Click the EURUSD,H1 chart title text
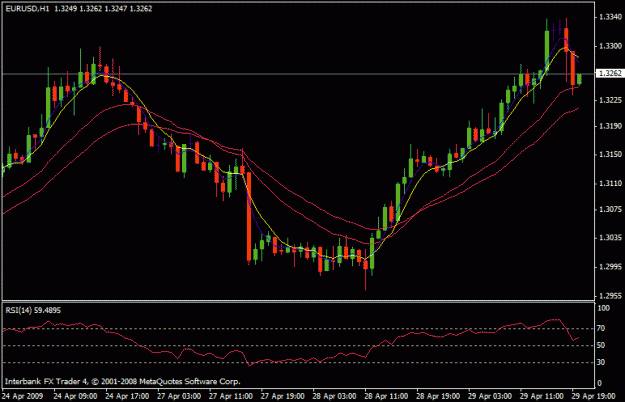Screen dimensions: 625x402 (x=28, y=8)
